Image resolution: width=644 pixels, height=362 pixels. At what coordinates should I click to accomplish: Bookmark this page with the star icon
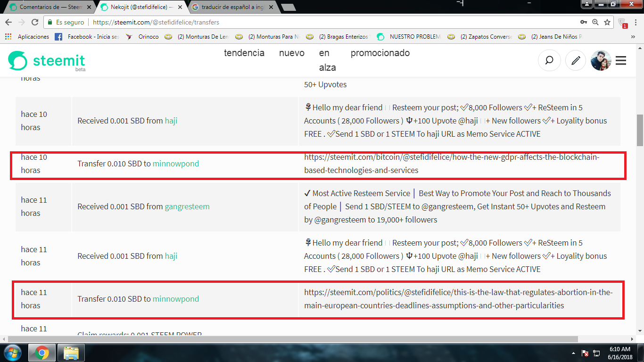coord(607,22)
